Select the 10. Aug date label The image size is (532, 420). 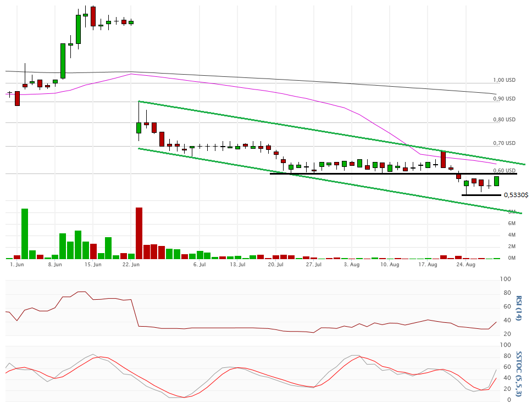click(x=390, y=265)
